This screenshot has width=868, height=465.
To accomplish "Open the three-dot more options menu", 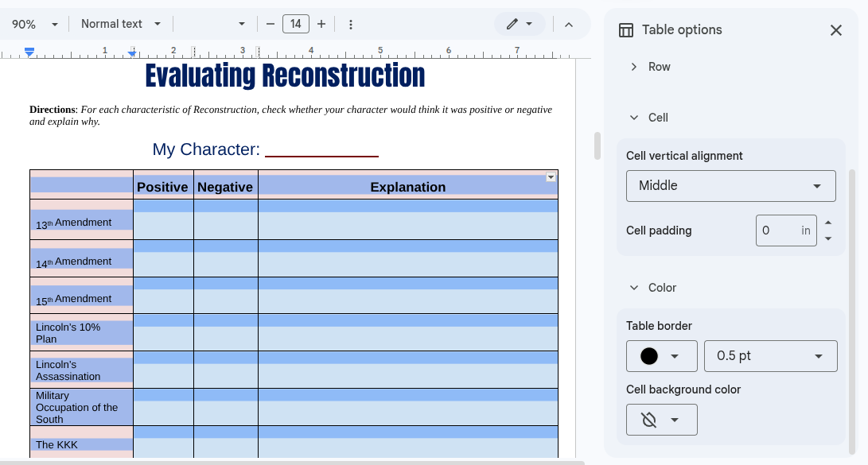I will (x=351, y=25).
